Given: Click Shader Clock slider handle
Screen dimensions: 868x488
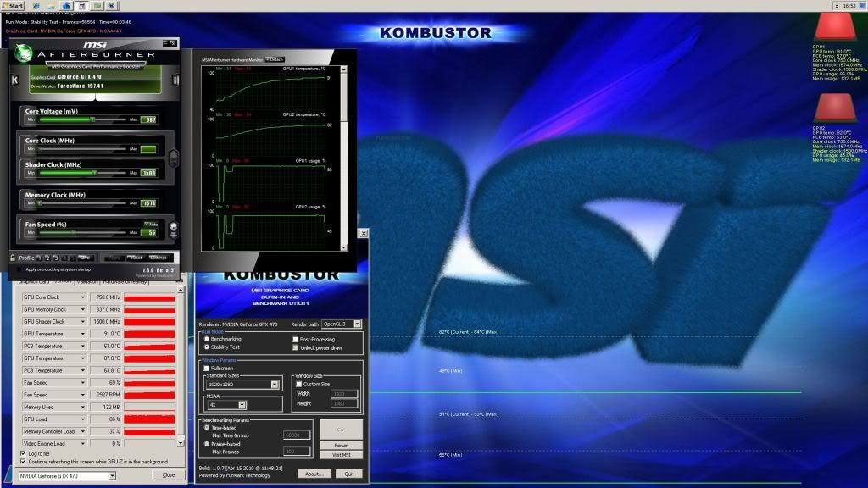Looking at the screenshot, I should coord(95,173).
